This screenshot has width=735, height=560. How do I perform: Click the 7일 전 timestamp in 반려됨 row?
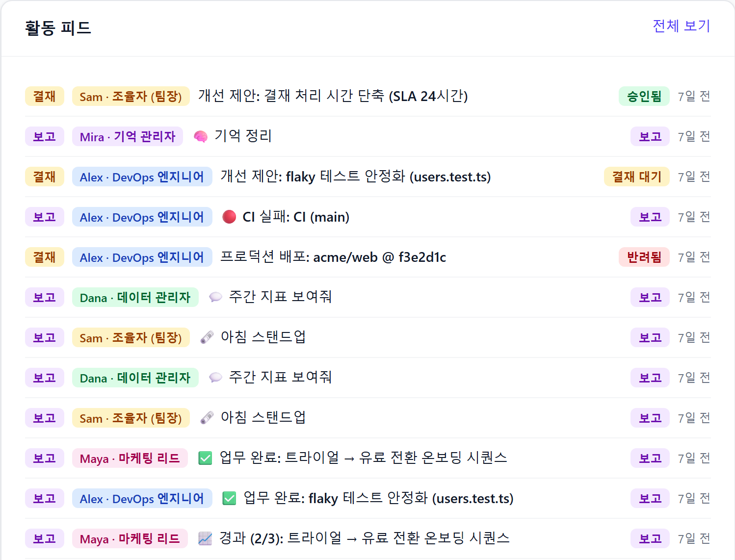pyautogui.click(x=694, y=257)
